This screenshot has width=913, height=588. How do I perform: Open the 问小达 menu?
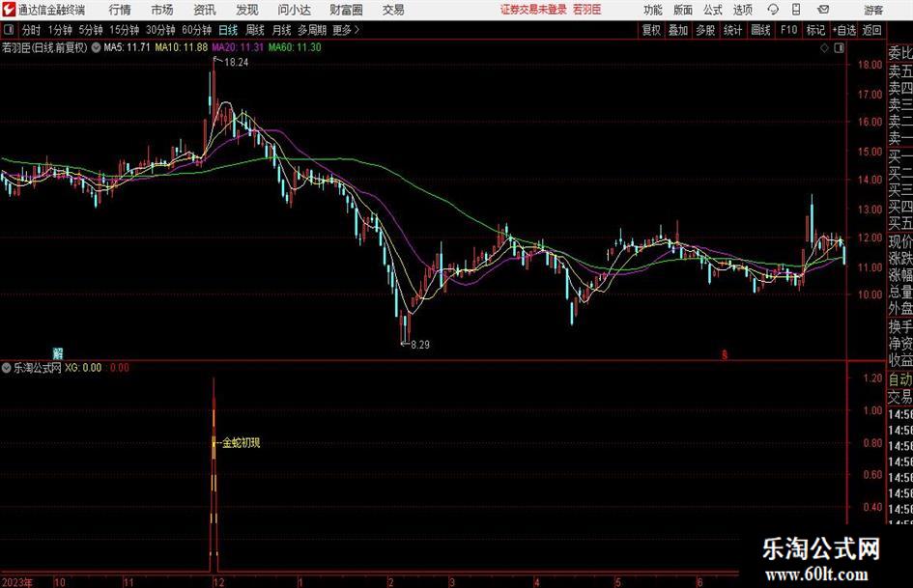(294, 10)
